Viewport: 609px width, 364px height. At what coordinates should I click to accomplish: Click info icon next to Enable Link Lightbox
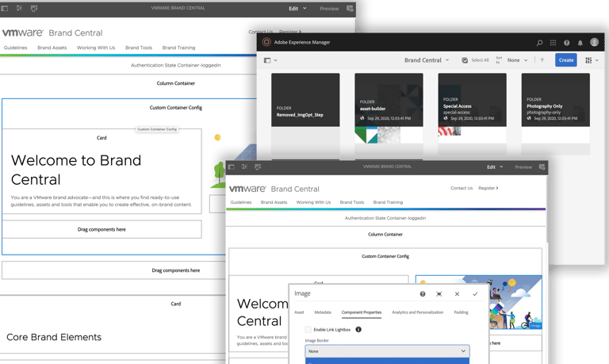pyautogui.click(x=358, y=329)
